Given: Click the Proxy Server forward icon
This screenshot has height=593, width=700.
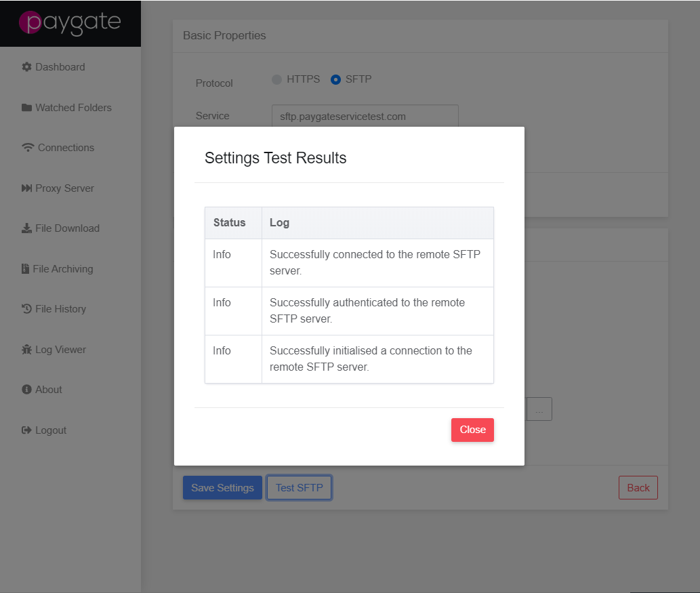Looking at the screenshot, I should (x=27, y=188).
